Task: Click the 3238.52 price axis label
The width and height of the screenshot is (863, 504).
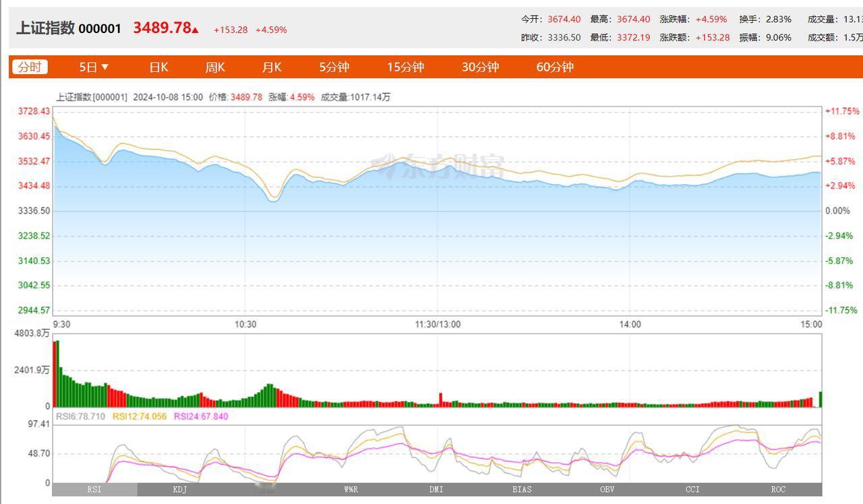Action: click(x=34, y=236)
